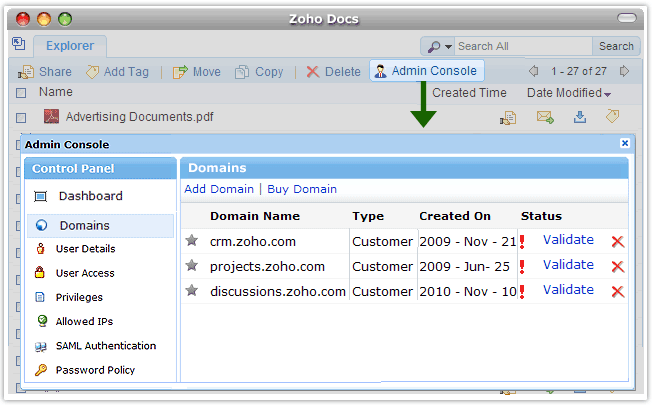Click red warning icon for projects.zoho.com
This screenshot has width=652, height=406.
tap(522, 267)
